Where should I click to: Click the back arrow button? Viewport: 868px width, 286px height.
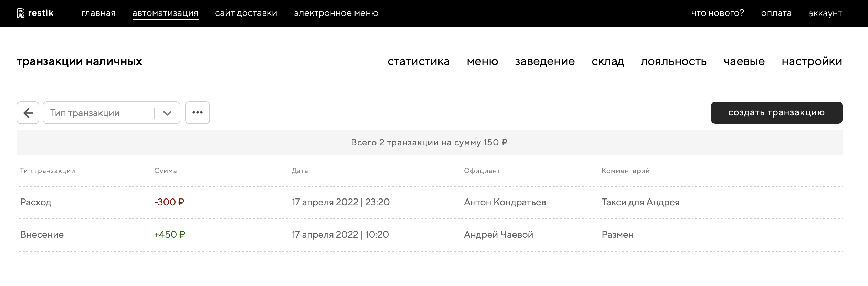[28, 113]
